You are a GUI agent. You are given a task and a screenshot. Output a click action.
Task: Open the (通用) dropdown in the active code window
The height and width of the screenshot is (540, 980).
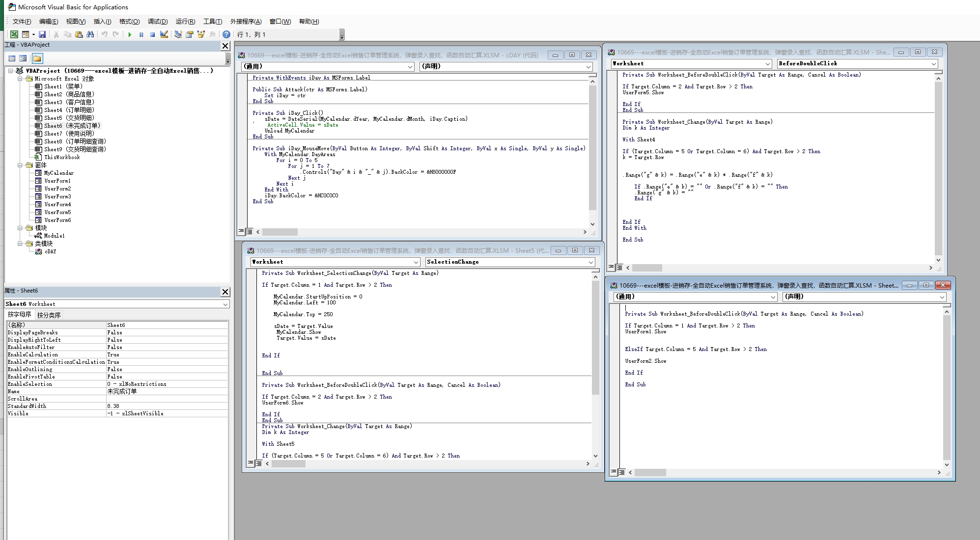[773, 297]
